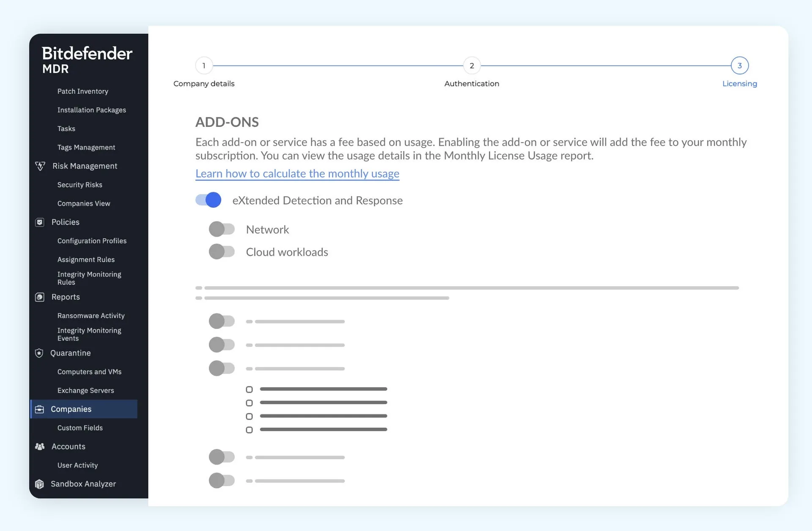Click the Risk Management shield icon
Image resolution: width=812 pixels, height=531 pixels.
coord(40,166)
